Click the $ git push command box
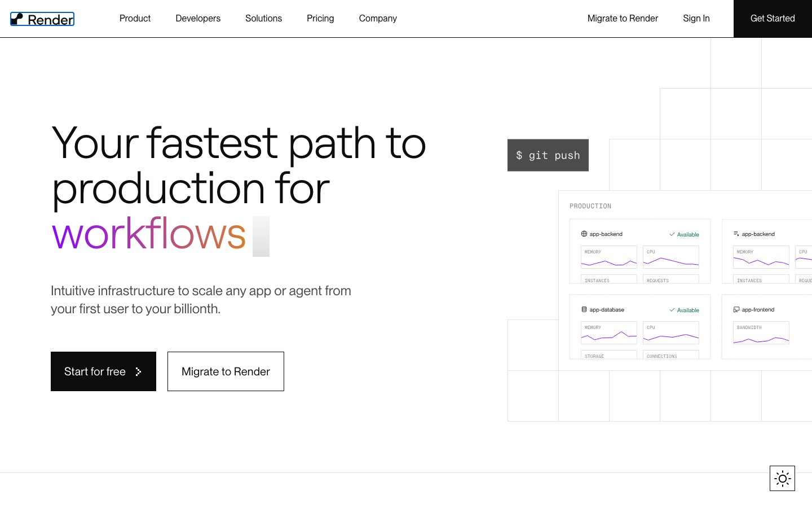Screen dimensions: 812x508 coord(548,155)
